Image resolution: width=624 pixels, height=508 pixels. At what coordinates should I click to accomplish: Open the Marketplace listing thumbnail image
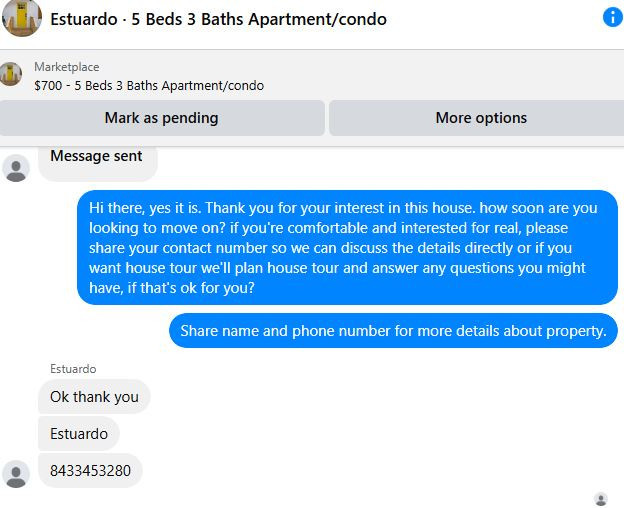[x=11, y=74]
